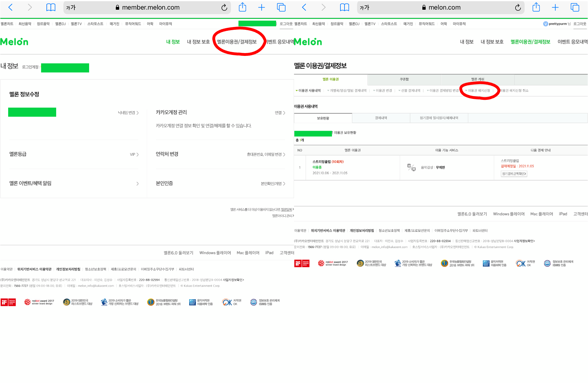This screenshot has height=384, width=588.
Task: Open 내 정보 보호 on left page
Action: [198, 42]
